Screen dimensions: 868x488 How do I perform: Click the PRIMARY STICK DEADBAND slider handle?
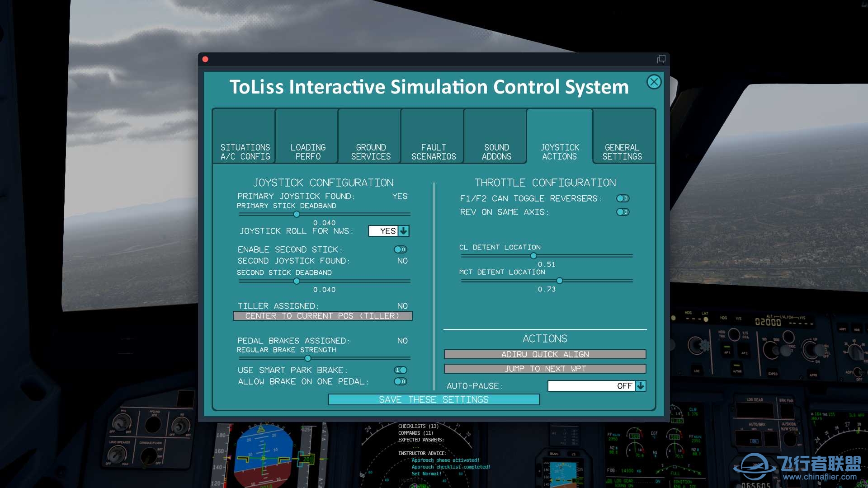click(297, 214)
